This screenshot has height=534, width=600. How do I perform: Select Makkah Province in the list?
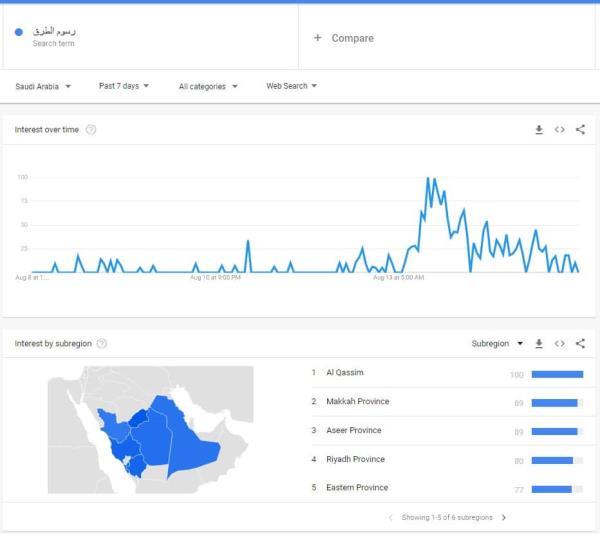356,402
